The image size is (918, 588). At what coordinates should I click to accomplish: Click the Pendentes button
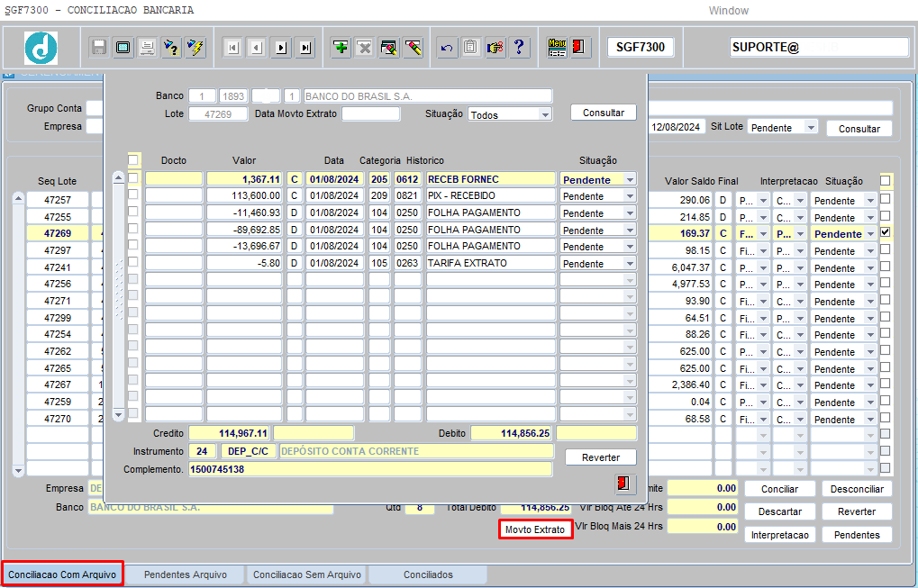pyautogui.click(x=857, y=535)
